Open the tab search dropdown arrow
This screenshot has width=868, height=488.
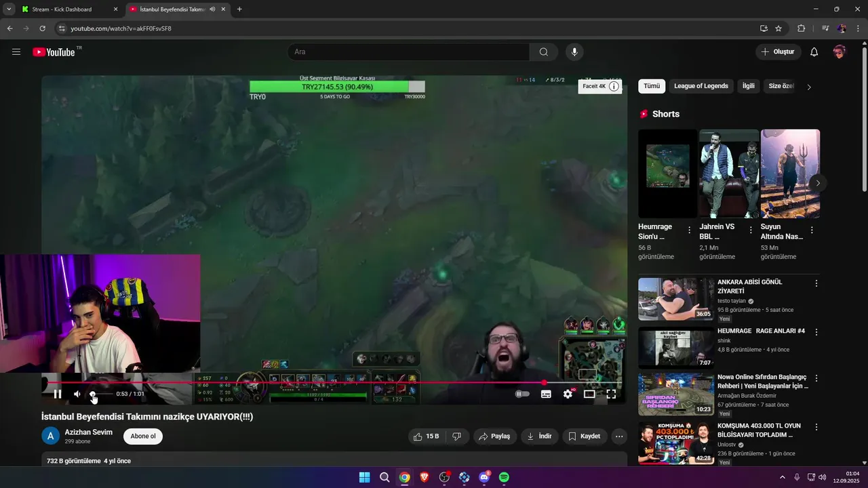point(9,9)
